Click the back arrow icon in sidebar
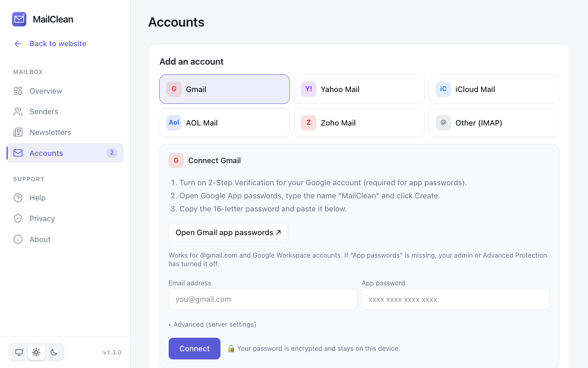This screenshot has width=588, height=368. coord(18,44)
